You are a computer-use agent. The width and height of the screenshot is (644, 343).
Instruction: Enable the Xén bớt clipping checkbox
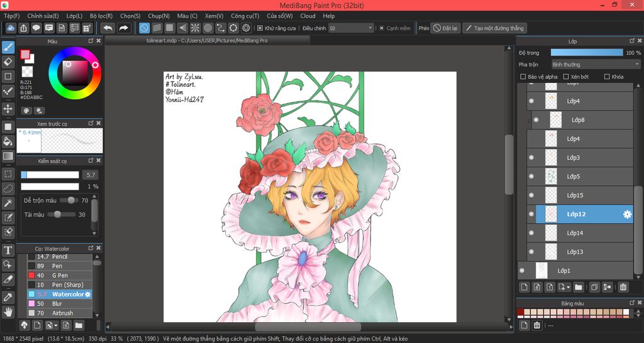click(565, 77)
